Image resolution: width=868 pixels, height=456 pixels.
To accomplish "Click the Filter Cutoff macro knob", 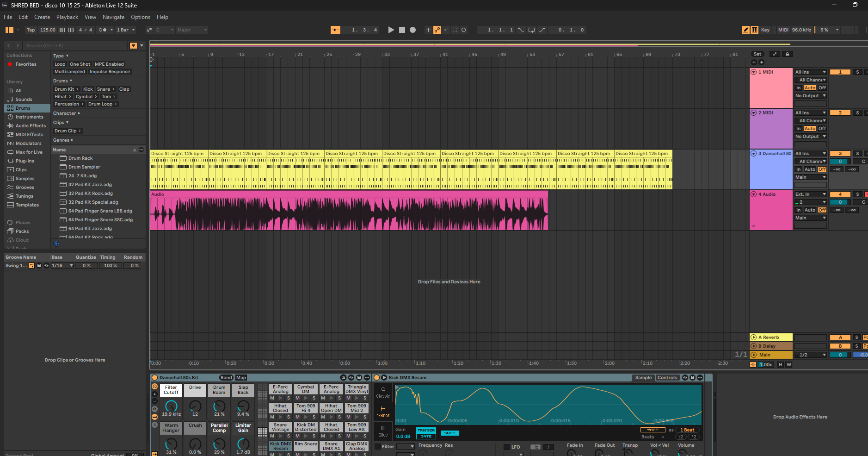I will click(171, 406).
